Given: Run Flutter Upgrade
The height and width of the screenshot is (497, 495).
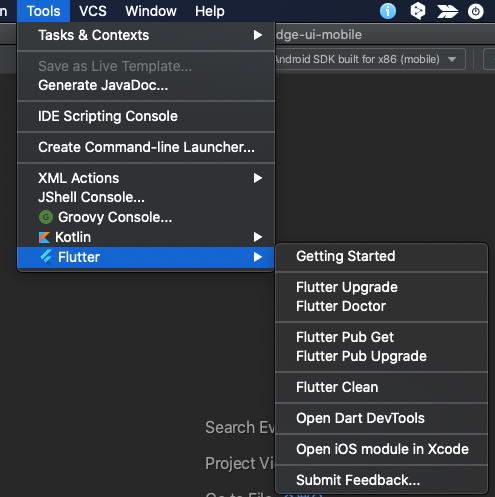Looking at the screenshot, I should pyautogui.click(x=382, y=287).
